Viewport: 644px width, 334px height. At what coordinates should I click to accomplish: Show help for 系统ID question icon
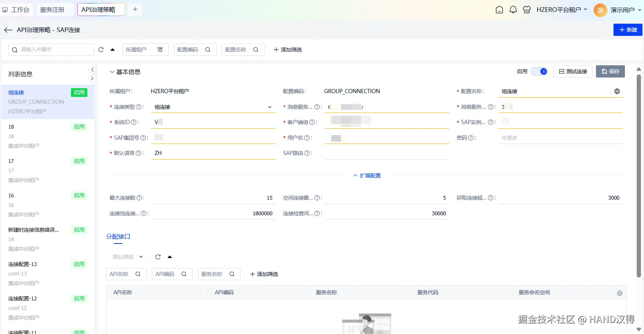(134, 122)
